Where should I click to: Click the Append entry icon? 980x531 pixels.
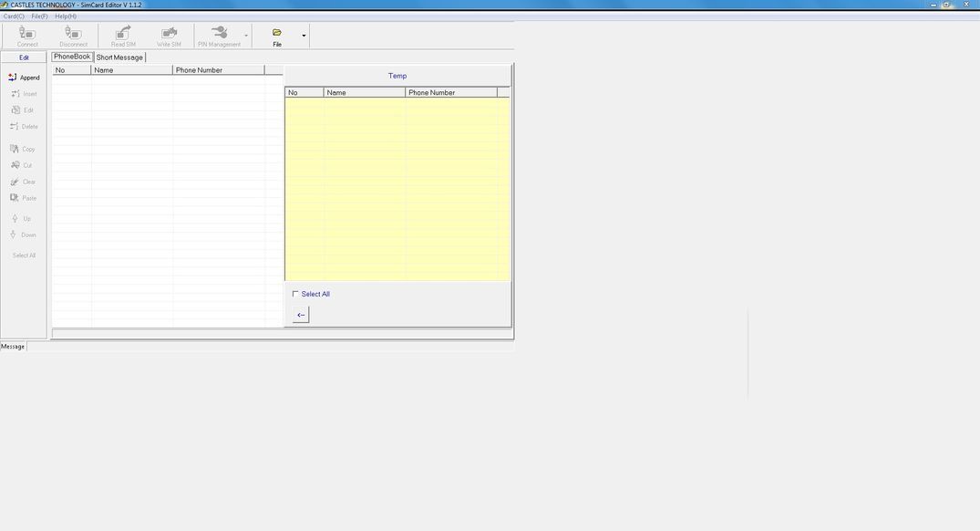23,77
